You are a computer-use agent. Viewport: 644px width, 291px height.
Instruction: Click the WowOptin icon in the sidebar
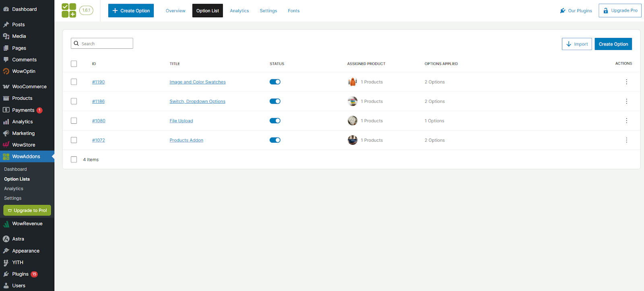pos(6,71)
